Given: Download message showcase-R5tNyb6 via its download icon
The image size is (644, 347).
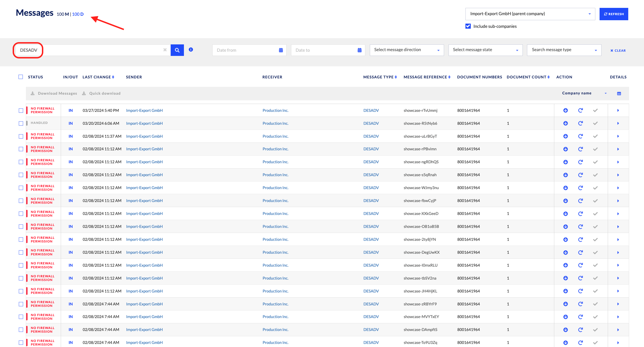Looking at the screenshot, I should (x=566, y=123).
